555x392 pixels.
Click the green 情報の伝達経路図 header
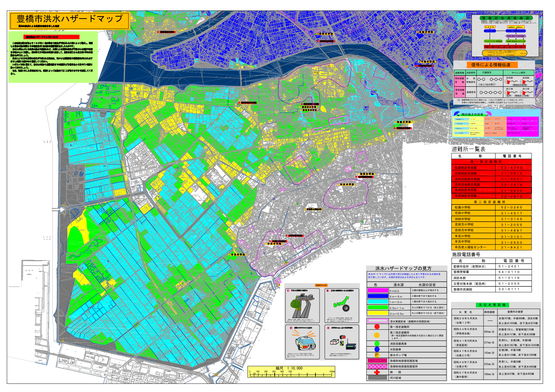[x=506, y=18]
